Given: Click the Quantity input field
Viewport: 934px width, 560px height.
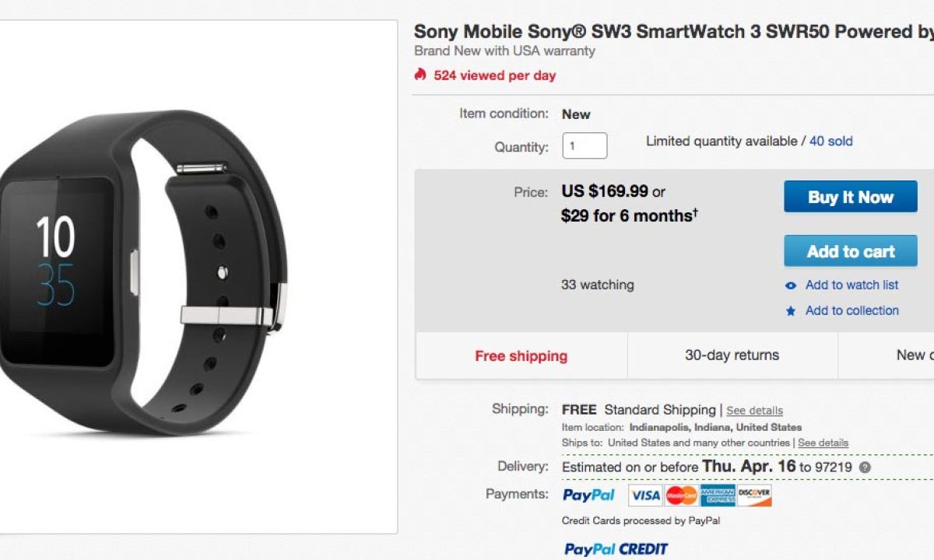Looking at the screenshot, I should [585, 145].
